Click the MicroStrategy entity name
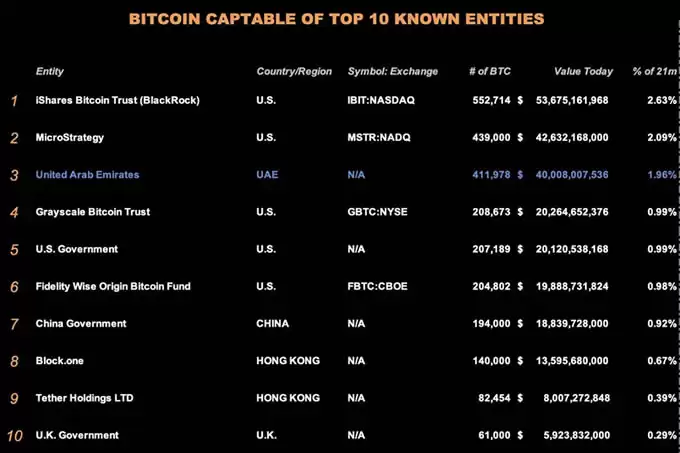680x453 pixels. [x=70, y=138]
